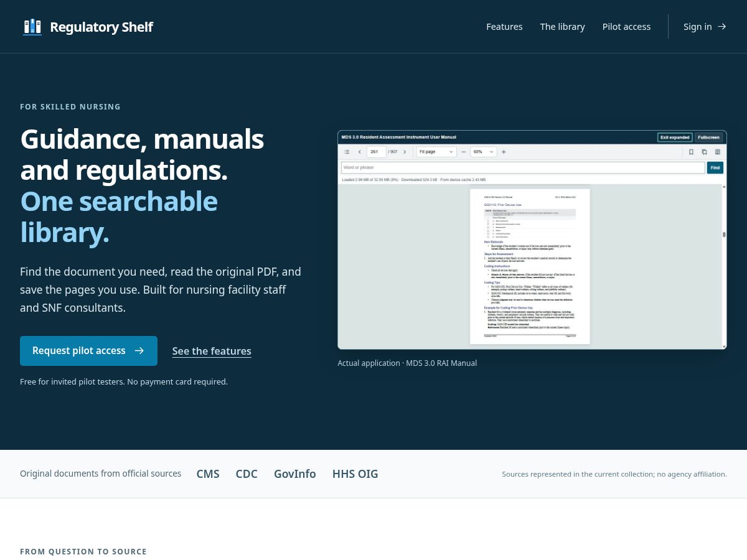Screen dimensions: 747x560
Task: Toggle the outline list icon in preview
Action: coord(347,152)
